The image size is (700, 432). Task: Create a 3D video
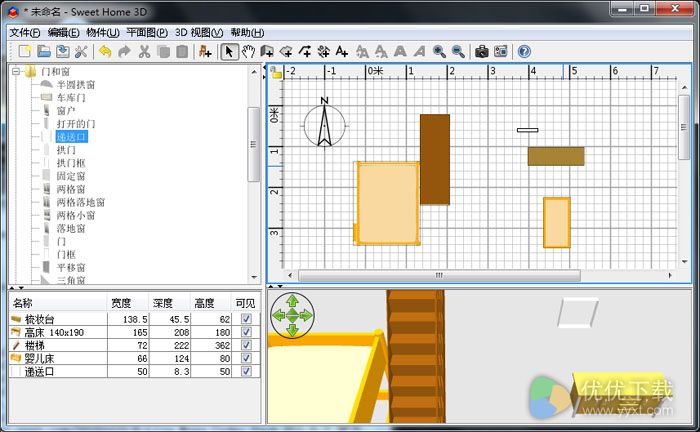(x=501, y=52)
